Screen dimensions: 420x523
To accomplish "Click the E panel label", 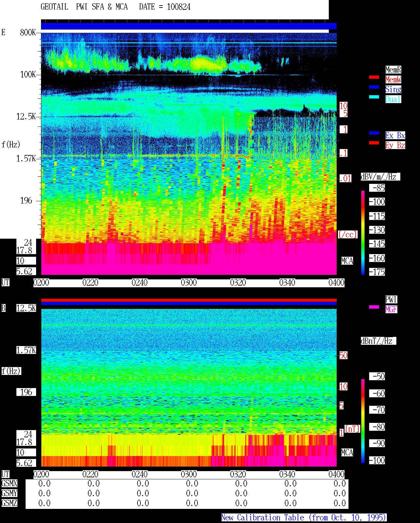I will click(3, 32).
